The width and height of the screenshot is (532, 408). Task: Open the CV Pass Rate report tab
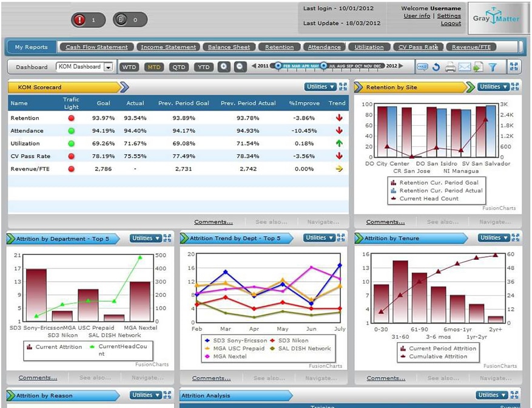[x=419, y=47]
